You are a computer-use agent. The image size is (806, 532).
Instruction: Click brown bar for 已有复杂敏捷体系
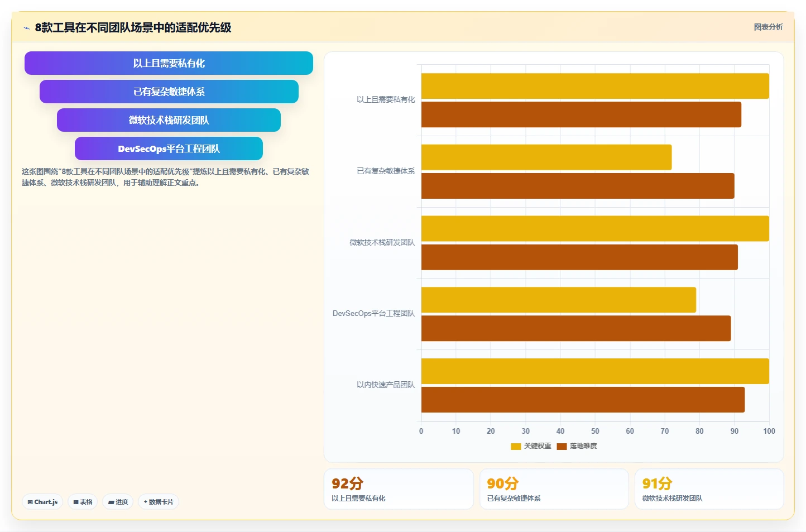(x=578, y=186)
